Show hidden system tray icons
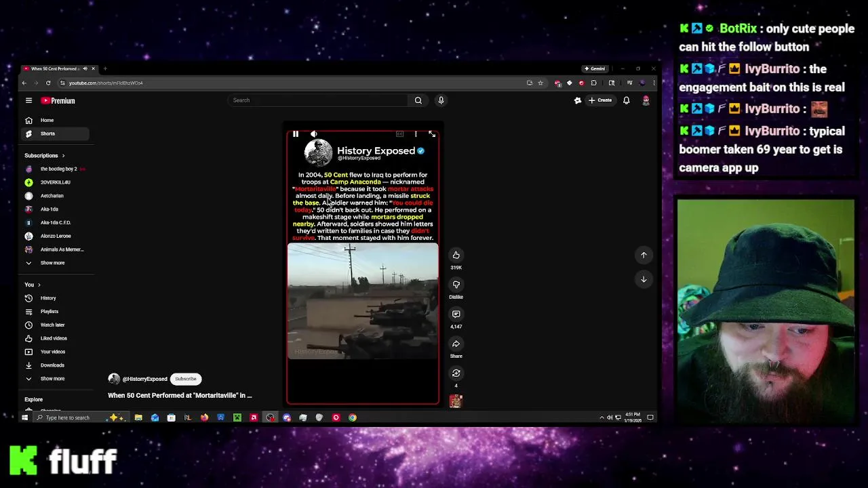 (601, 418)
